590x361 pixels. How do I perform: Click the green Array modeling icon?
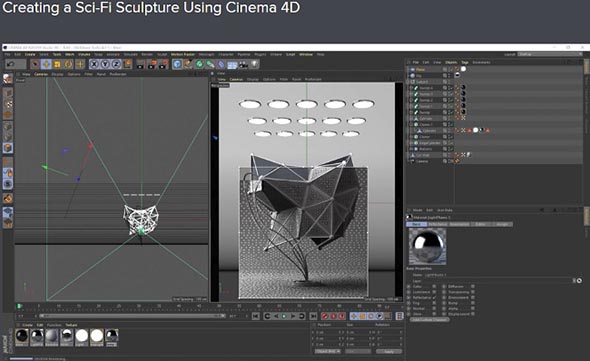pyautogui.click(x=210, y=64)
